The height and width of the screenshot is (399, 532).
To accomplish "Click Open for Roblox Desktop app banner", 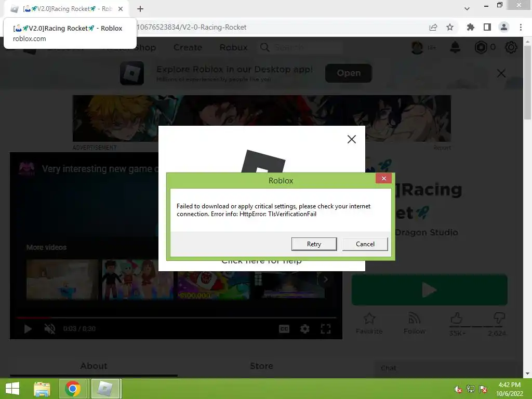I will [x=349, y=73].
